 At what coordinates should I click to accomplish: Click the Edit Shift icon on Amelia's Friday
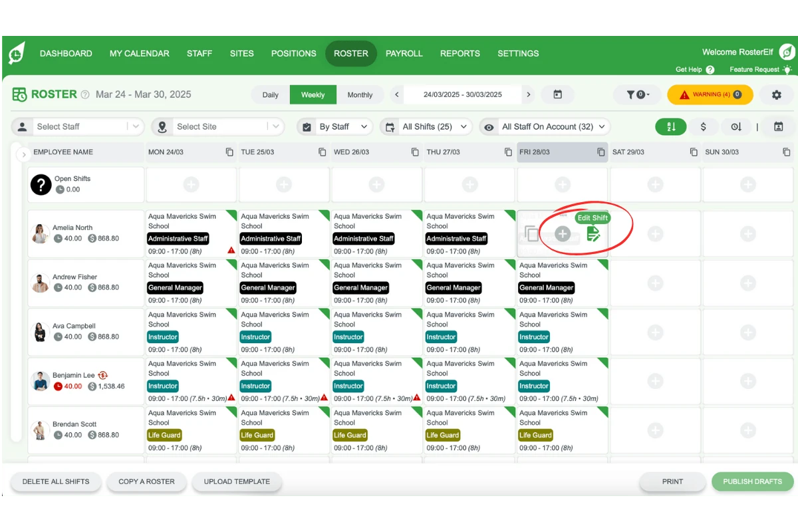[593, 233]
